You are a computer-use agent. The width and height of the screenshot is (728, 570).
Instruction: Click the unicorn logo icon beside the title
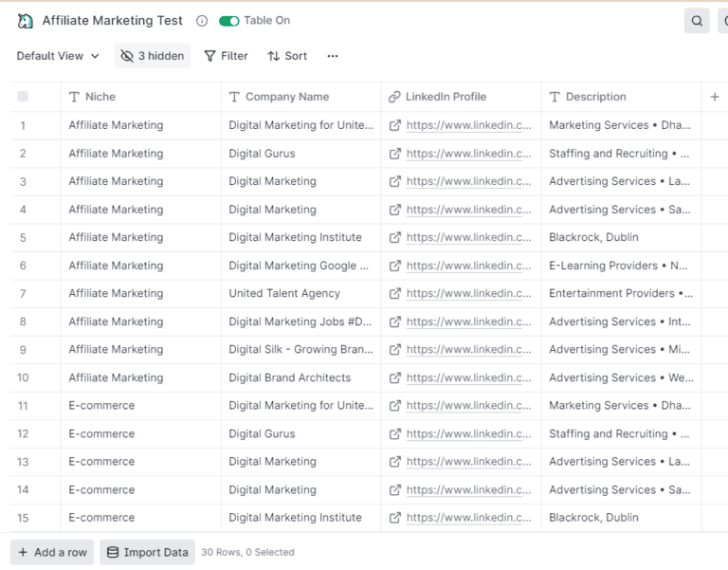tap(26, 21)
